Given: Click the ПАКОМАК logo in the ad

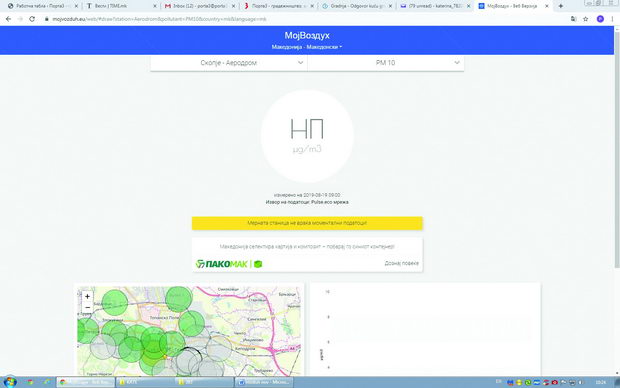Looking at the screenshot, I should point(229,264).
